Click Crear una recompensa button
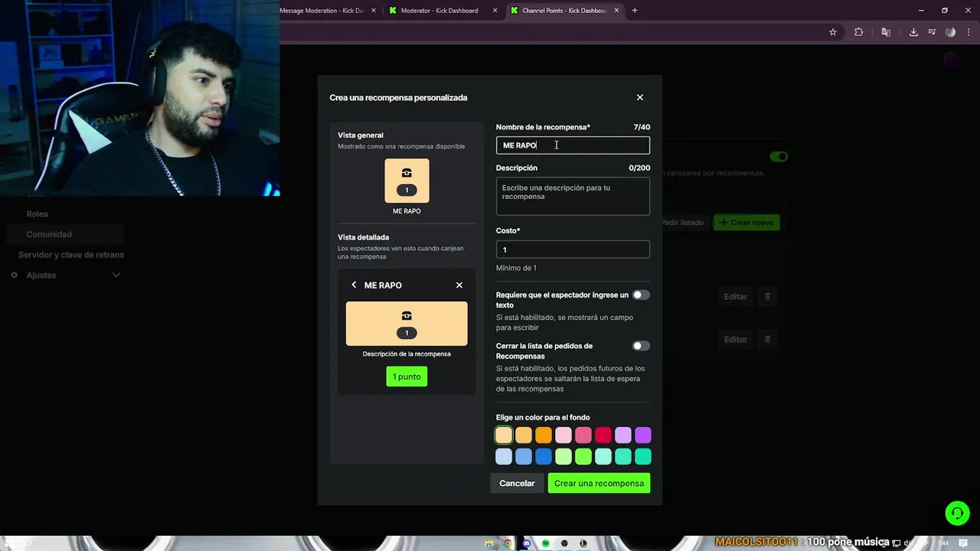 [599, 484]
